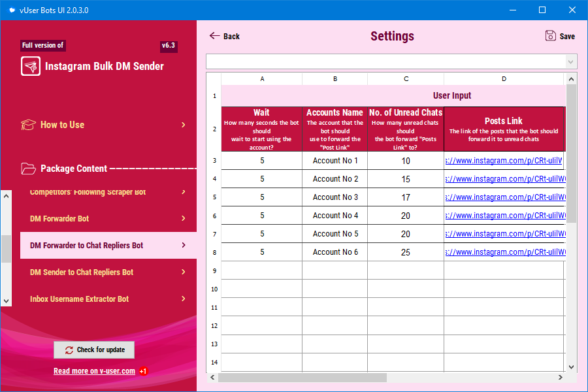Click unread chats value 15 cell

pos(406,179)
